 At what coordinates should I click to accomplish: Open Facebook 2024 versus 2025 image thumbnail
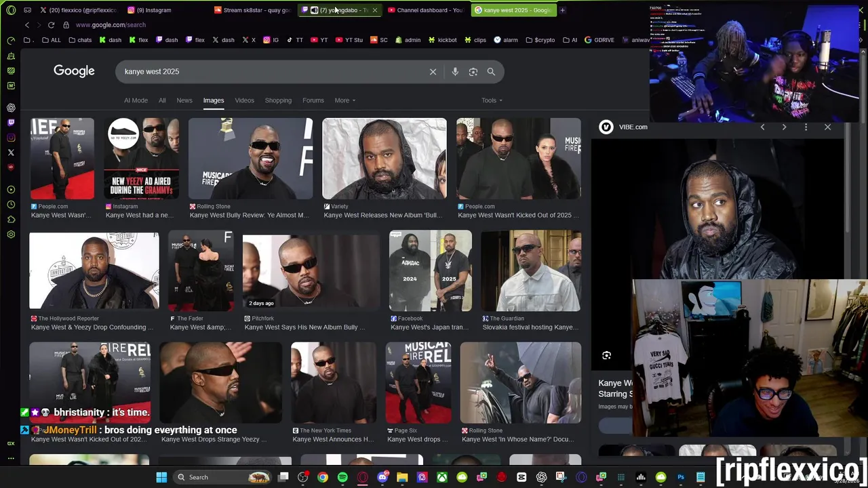(x=431, y=270)
